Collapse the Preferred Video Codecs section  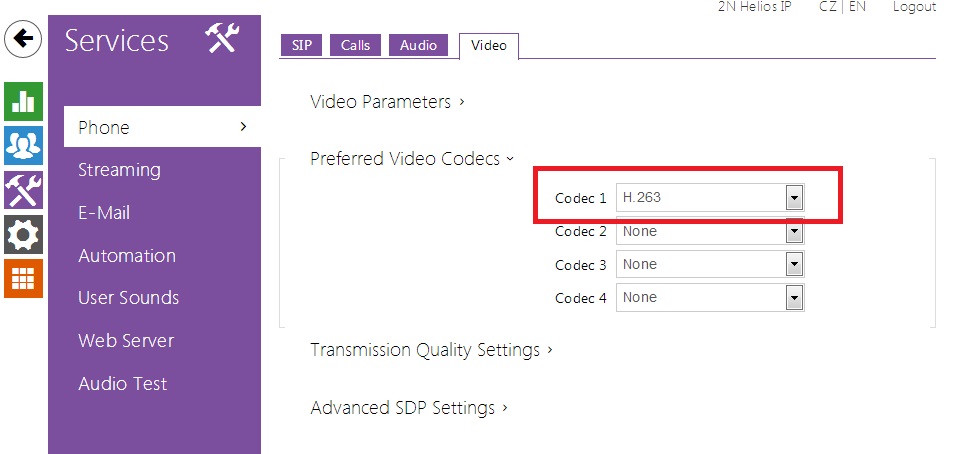coord(412,158)
